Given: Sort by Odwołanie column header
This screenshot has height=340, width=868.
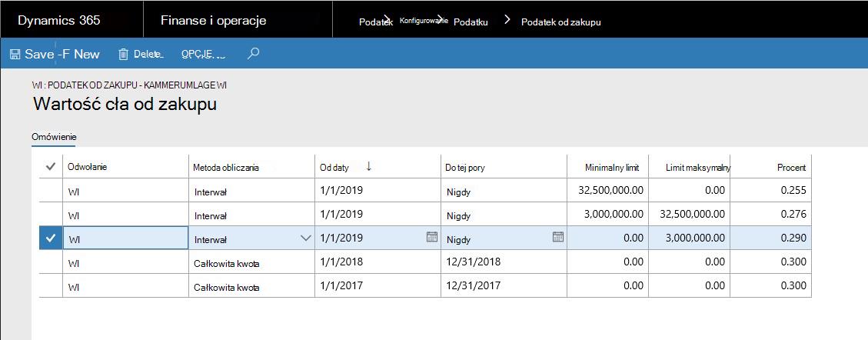Looking at the screenshot, I should (x=87, y=167).
